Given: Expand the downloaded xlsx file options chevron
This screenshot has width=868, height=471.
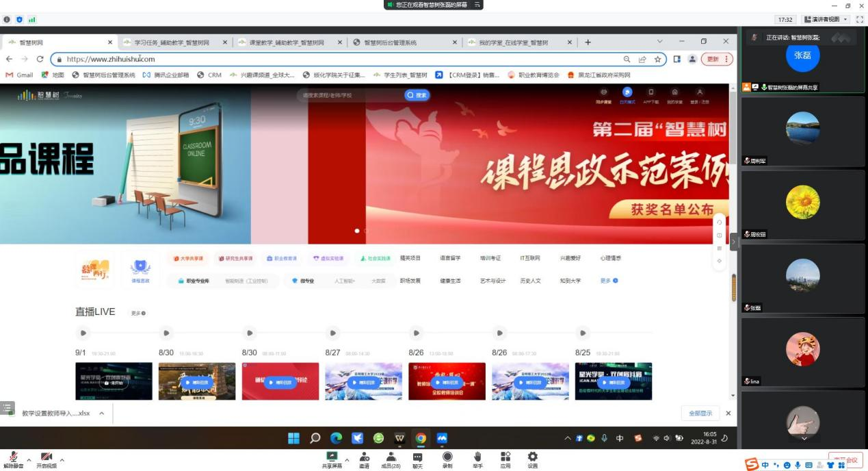Looking at the screenshot, I should click(102, 413).
